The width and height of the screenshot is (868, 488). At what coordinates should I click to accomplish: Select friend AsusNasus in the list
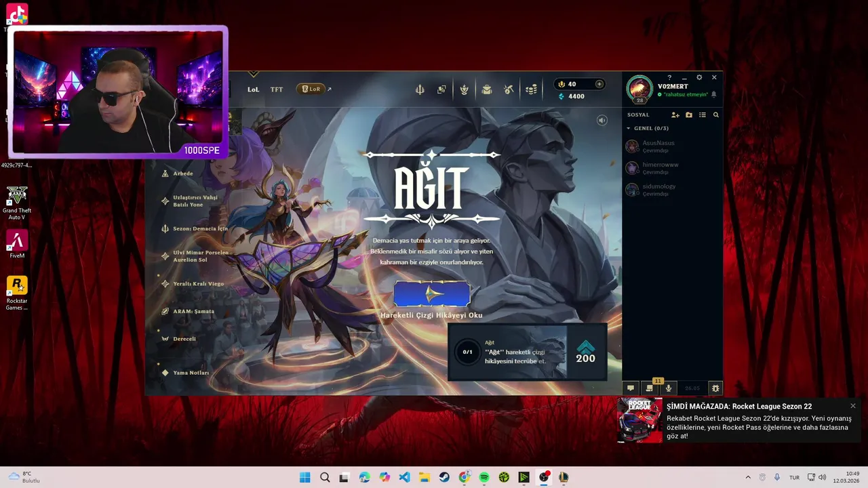[672, 146]
